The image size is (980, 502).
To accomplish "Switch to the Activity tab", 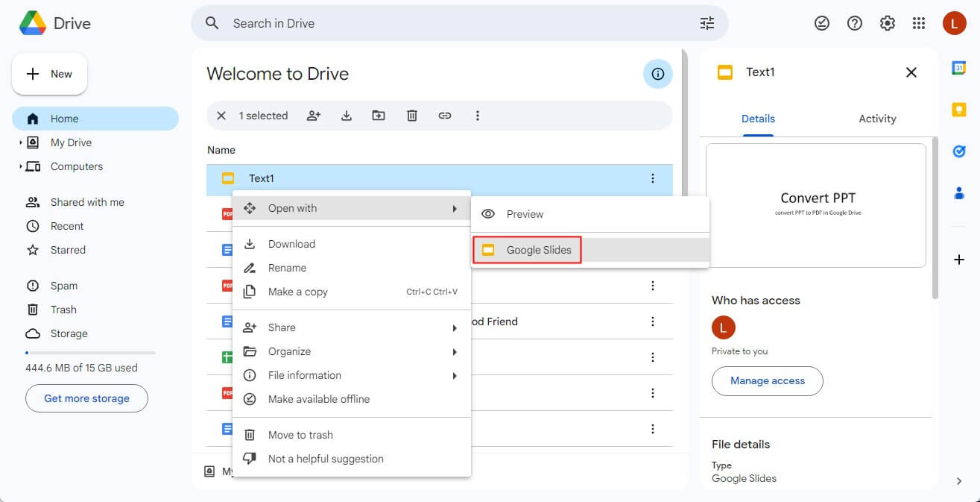I will point(877,118).
